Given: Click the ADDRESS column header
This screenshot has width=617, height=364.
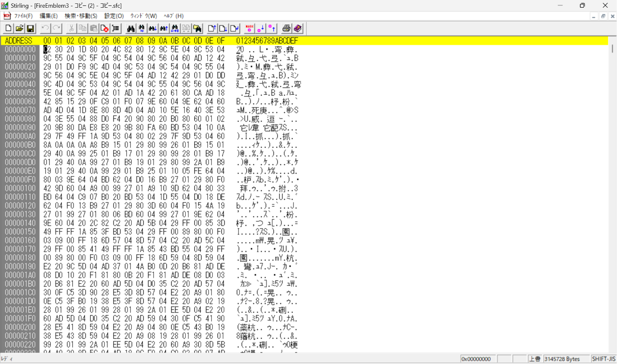Looking at the screenshot, I should click(x=18, y=41).
